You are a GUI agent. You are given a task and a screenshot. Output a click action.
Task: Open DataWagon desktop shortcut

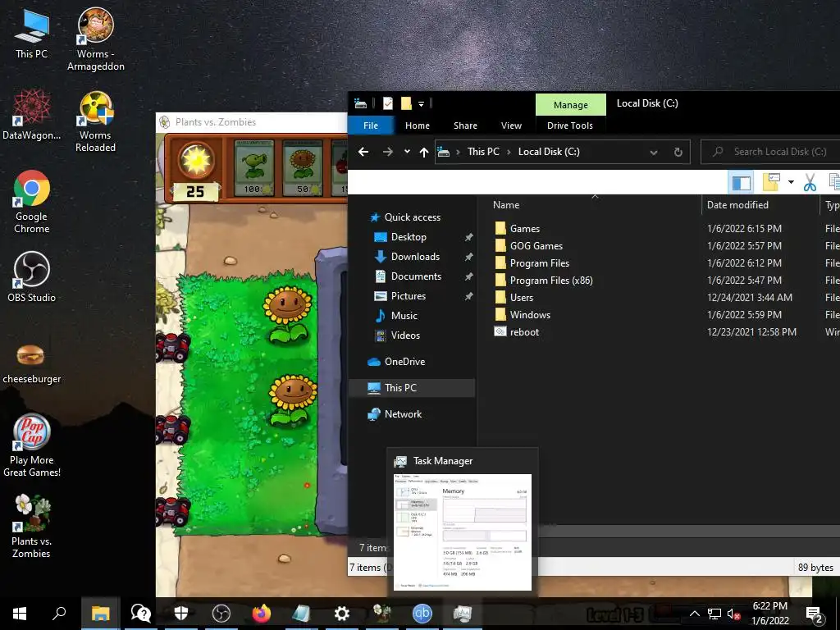pos(31,115)
